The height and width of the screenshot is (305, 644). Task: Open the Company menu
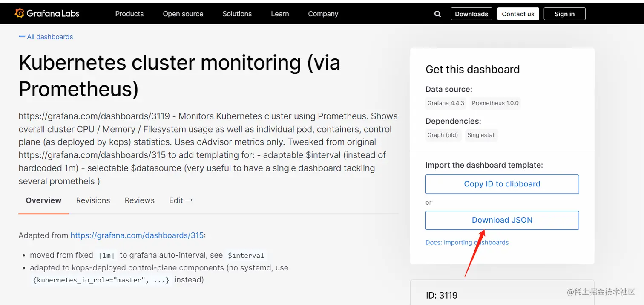(x=323, y=14)
